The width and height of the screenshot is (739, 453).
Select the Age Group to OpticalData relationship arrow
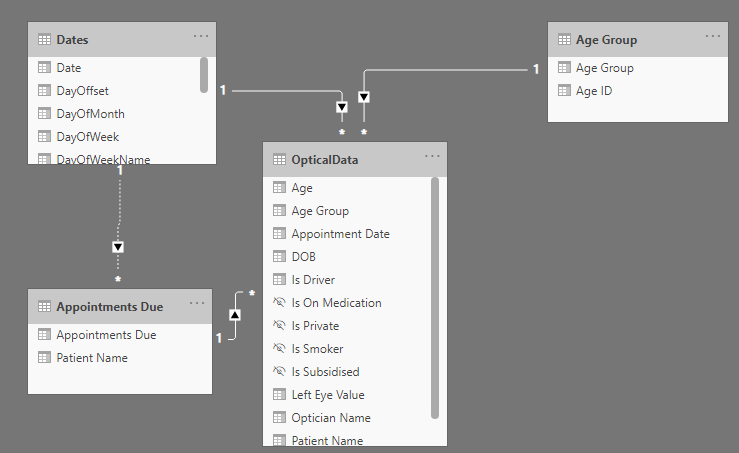364,97
